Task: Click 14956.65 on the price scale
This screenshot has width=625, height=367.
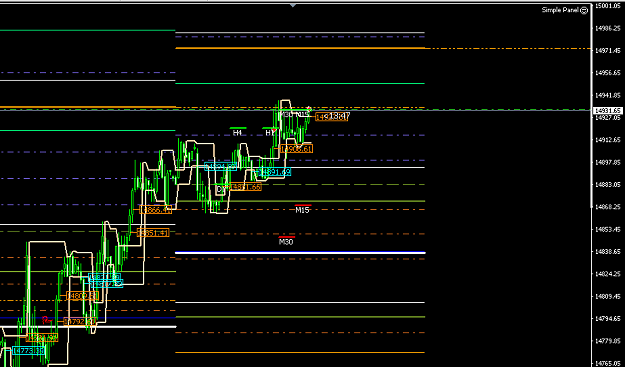Action: [x=609, y=73]
